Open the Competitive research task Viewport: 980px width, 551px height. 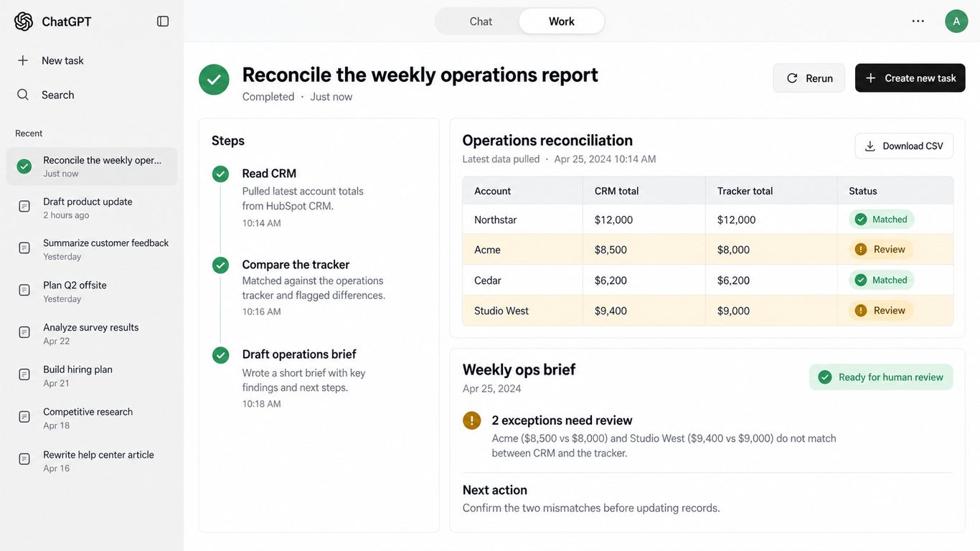(92, 418)
